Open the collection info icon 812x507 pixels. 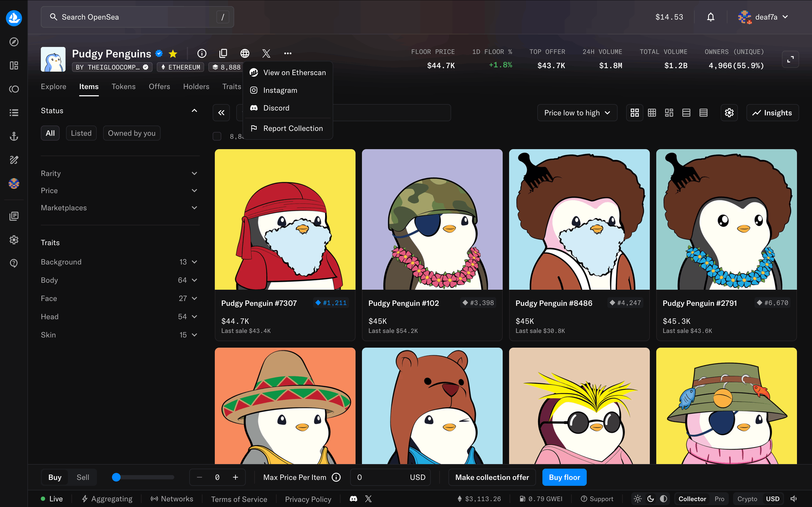[202, 53]
